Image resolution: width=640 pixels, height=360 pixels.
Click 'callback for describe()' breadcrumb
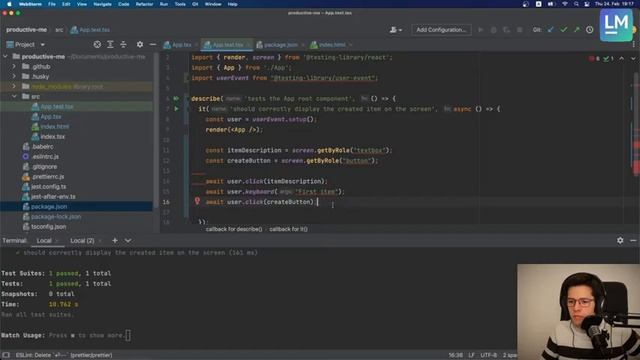(x=234, y=229)
